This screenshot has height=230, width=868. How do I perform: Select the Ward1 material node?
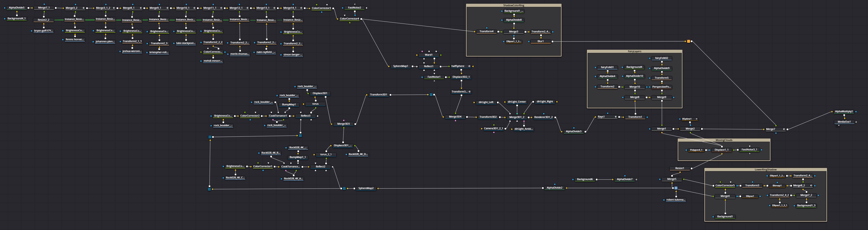coord(429,55)
